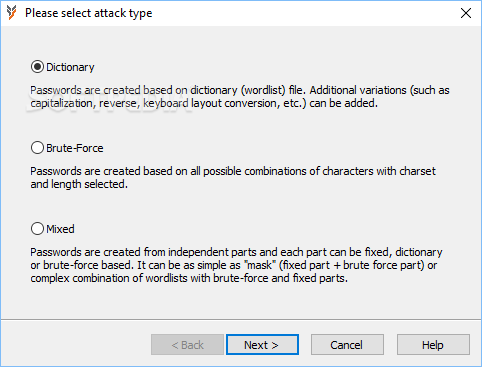The width and height of the screenshot is (482, 367).
Task: Click the Mixed option label text
Action: point(60,229)
